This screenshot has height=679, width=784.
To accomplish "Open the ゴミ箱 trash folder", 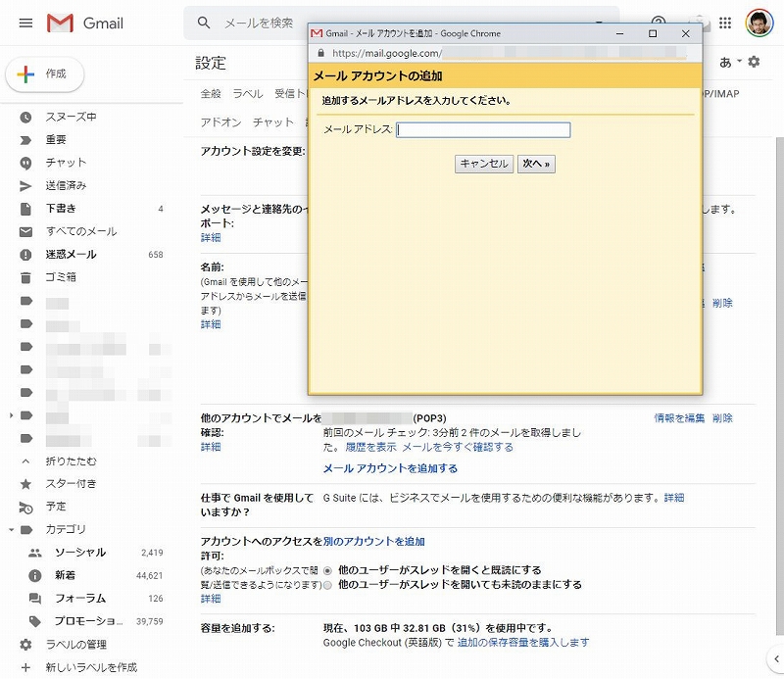I will 61,277.
